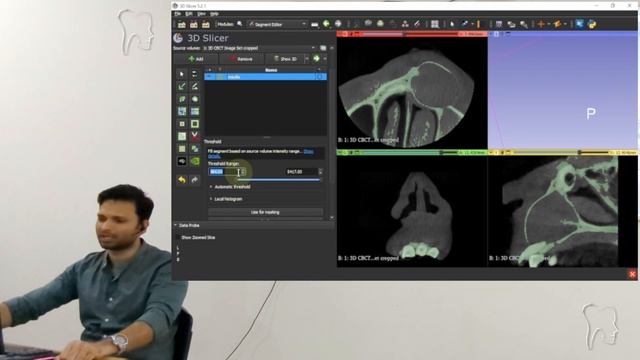Select the Islands effect icon

[182, 149]
